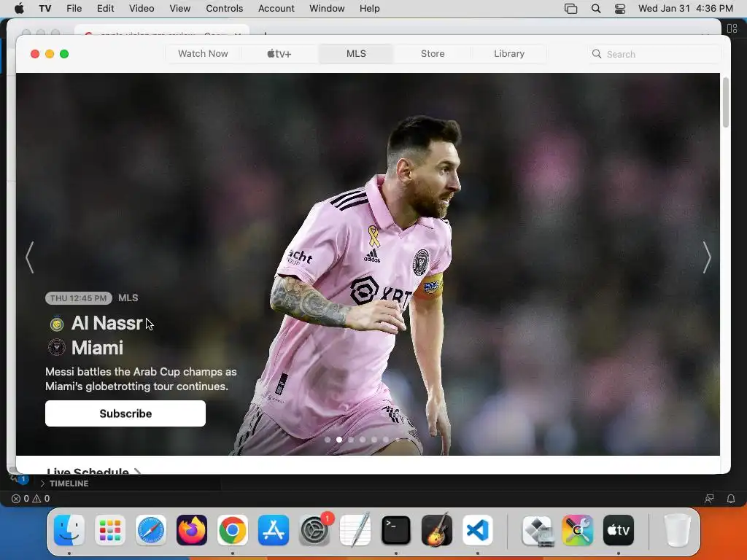Show previous featured banner with left arrow
747x560 pixels.
pyautogui.click(x=29, y=257)
